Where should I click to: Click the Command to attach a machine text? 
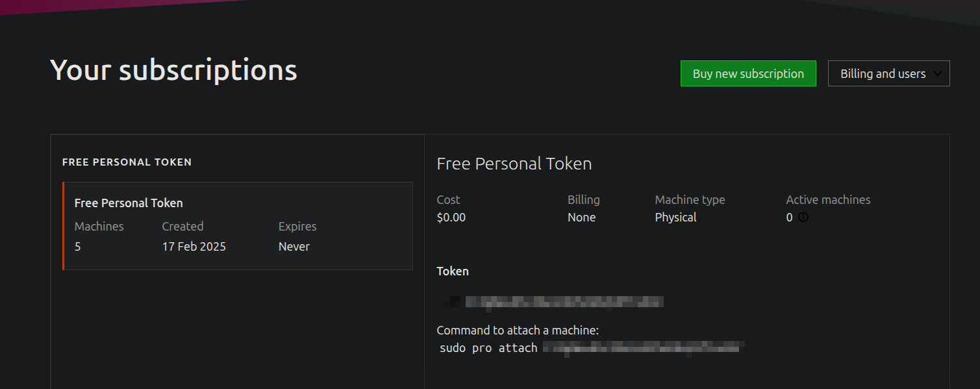[518, 331]
